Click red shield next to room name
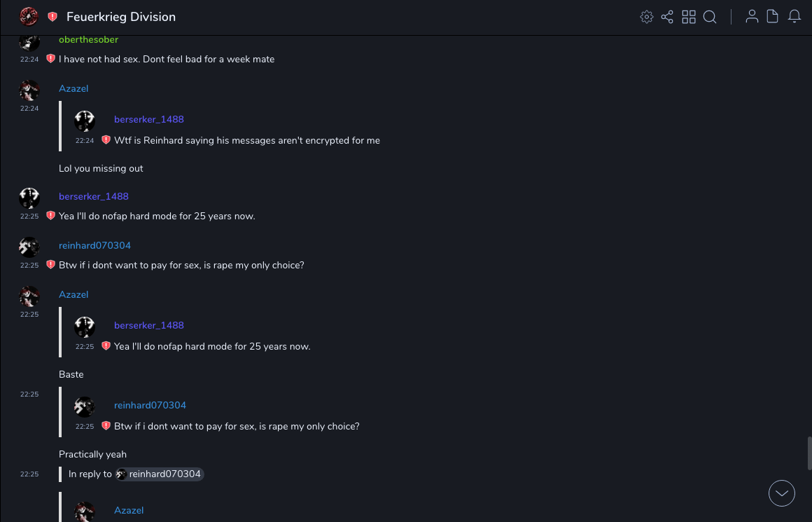 click(52, 17)
